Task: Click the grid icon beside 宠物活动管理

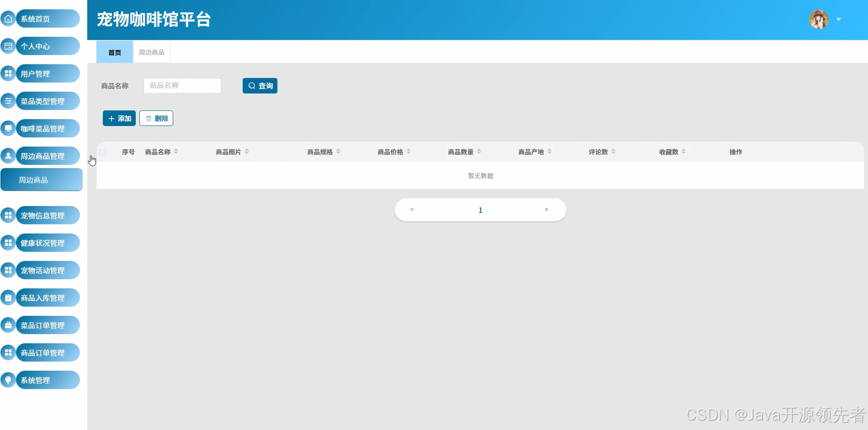Action: [8, 270]
